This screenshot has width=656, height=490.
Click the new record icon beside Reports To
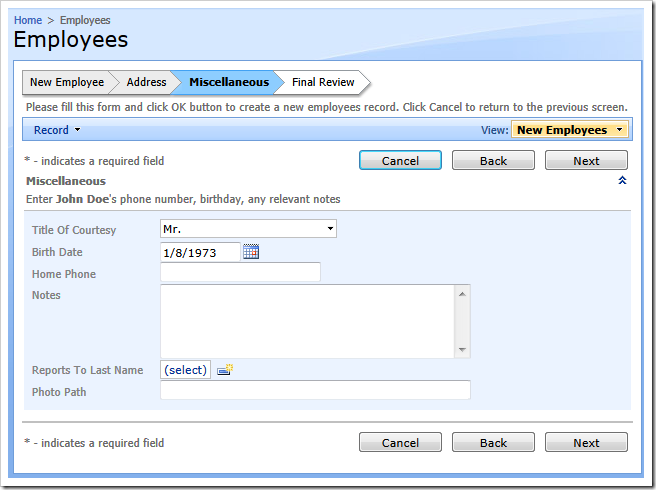225,370
